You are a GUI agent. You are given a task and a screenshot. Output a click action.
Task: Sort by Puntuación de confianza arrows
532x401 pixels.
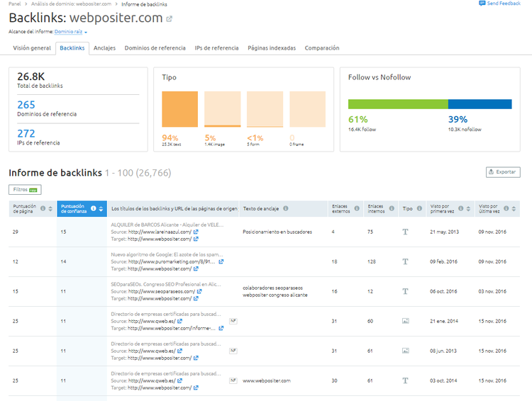tap(101, 209)
